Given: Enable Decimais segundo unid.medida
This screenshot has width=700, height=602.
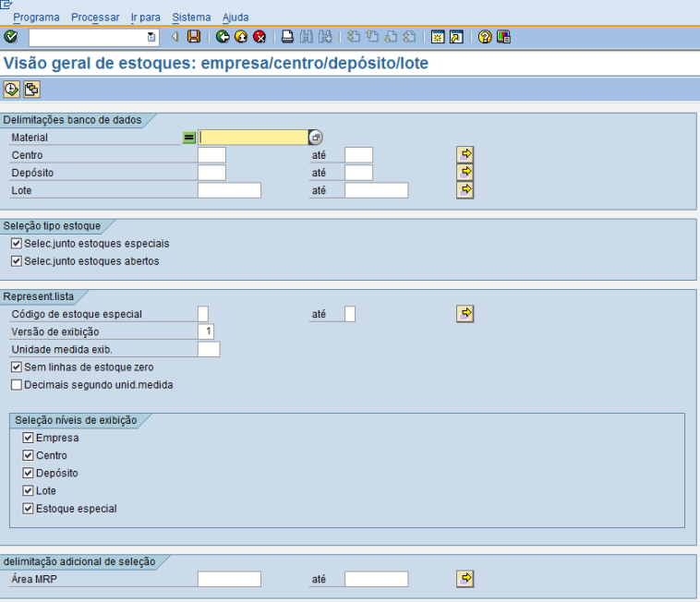Looking at the screenshot, I should click(17, 385).
